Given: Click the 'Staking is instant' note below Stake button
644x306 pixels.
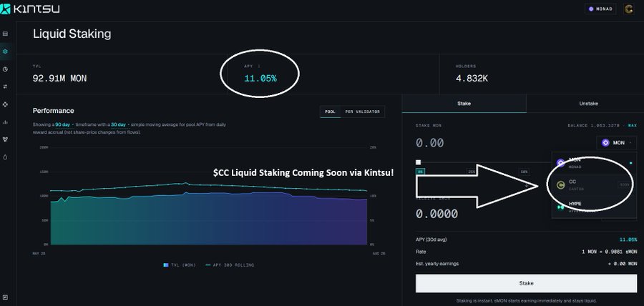Looking at the screenshot, I should [x=526, y=301].
